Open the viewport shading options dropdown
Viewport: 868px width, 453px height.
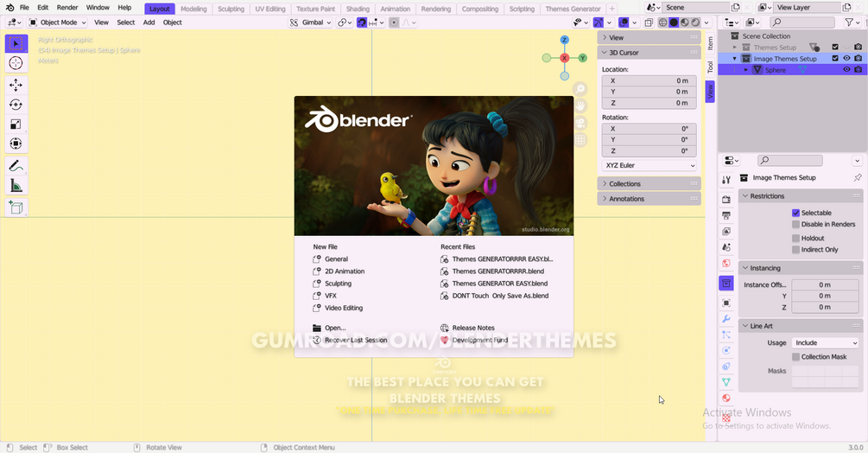coord(706,22)
